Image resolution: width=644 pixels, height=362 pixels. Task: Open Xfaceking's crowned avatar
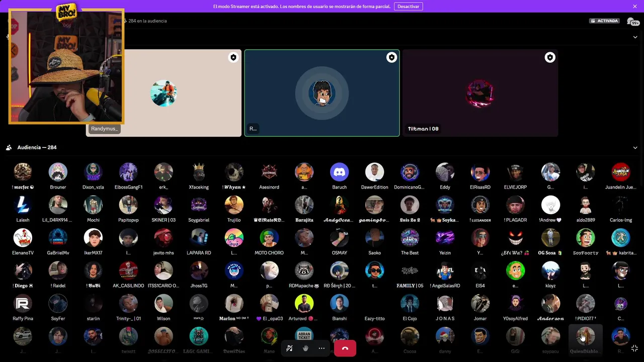tap(199, 172)
